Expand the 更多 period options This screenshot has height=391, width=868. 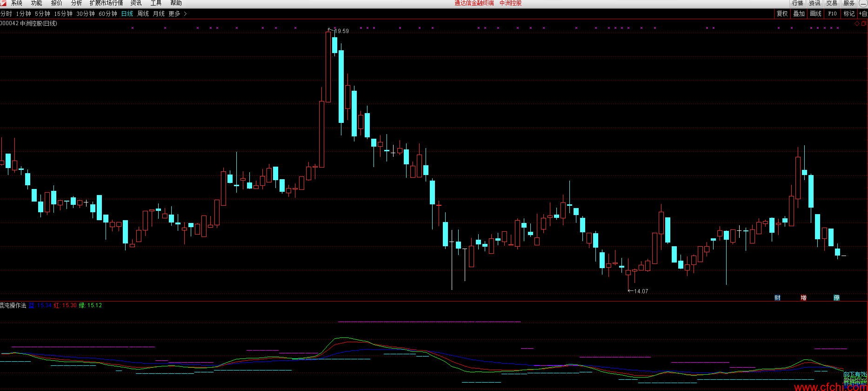tap(178, 13)
